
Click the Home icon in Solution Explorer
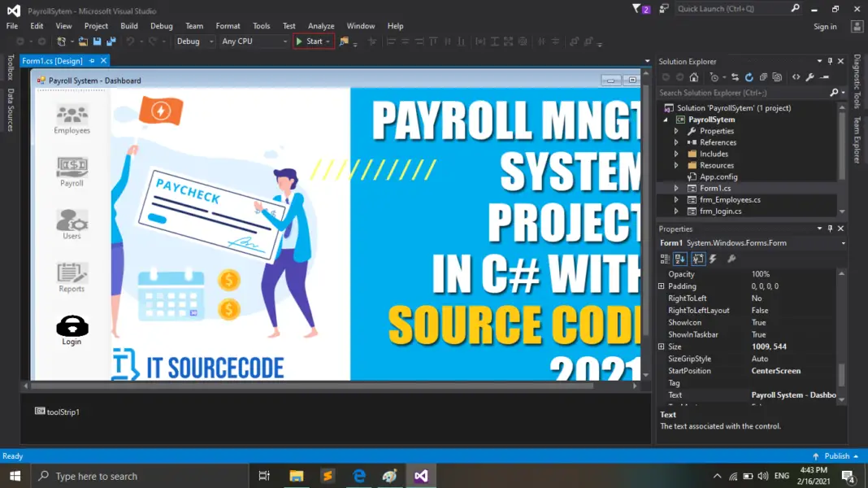[x=694, y=77]
